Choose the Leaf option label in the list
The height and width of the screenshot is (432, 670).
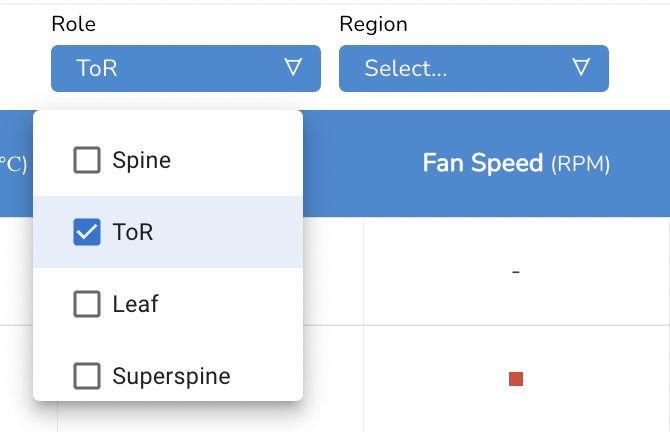click(135, 304)
